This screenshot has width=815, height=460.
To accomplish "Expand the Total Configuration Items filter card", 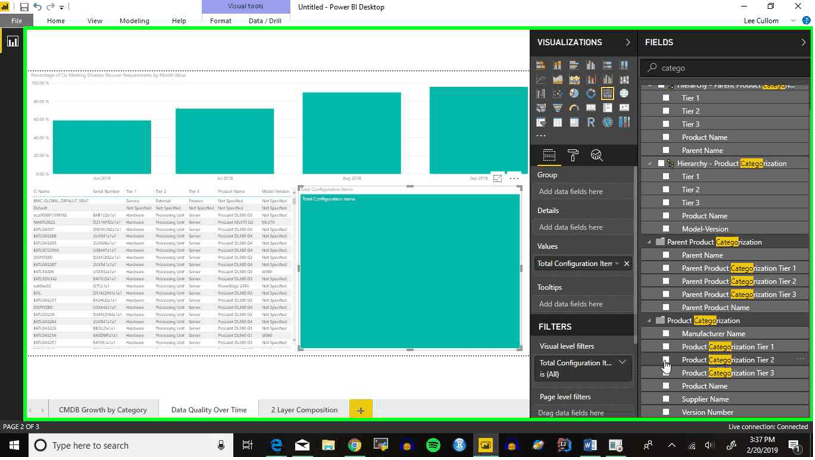I will point(622,362).
